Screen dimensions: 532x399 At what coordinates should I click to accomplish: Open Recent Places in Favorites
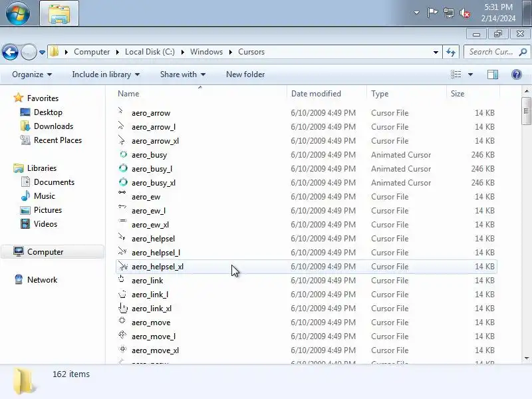point(58,140)
